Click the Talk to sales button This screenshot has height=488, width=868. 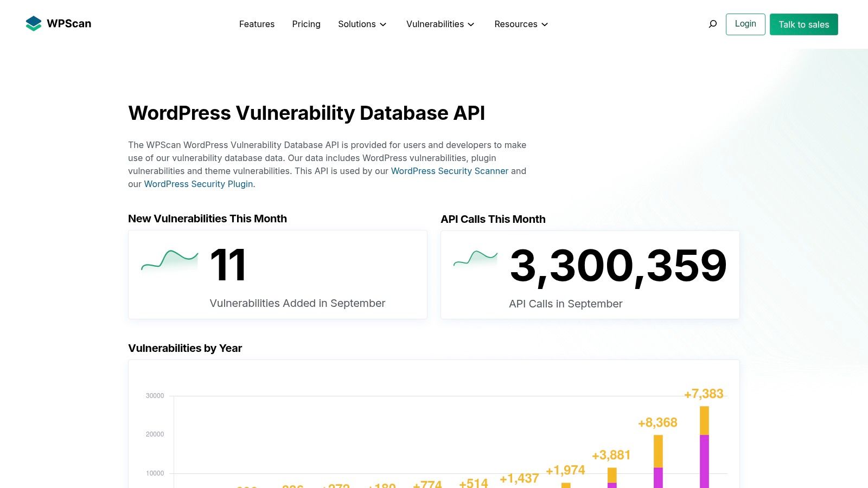[x=804, y=24]
